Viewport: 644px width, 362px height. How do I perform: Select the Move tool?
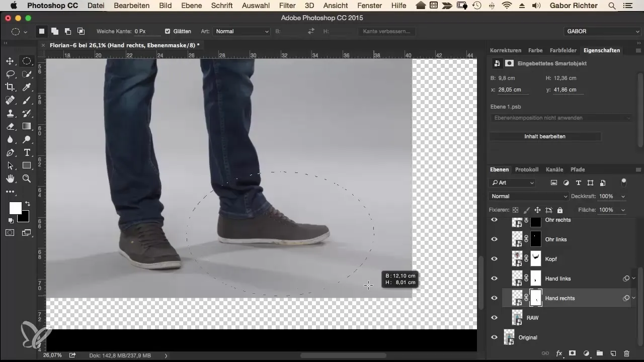tap(10, 61)
